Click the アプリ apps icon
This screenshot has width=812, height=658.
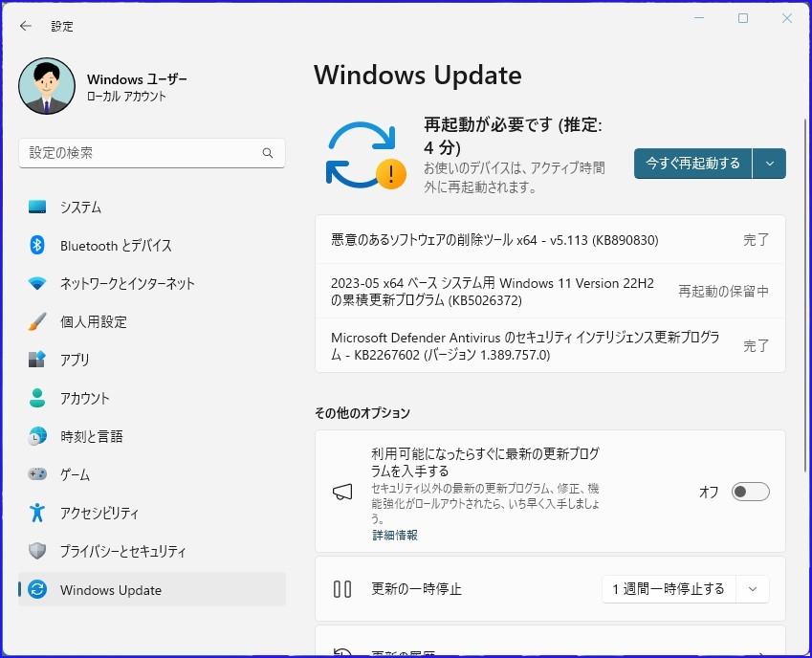37,360
